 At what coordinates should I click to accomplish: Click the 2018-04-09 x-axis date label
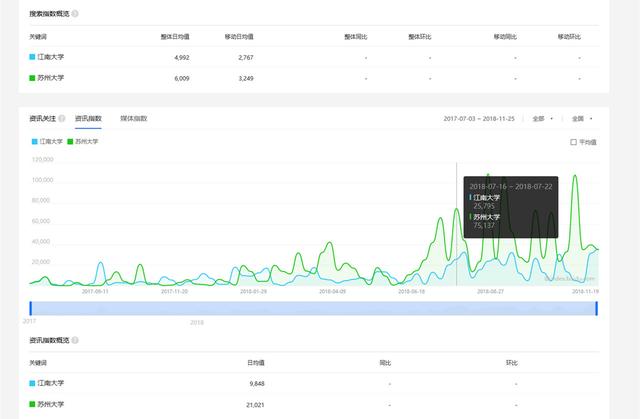tap(332, 291)
